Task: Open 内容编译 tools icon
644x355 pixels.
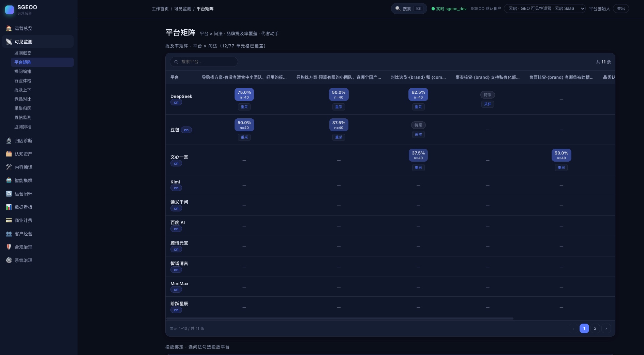Action: pyautogui.click(x=9, y=167)
